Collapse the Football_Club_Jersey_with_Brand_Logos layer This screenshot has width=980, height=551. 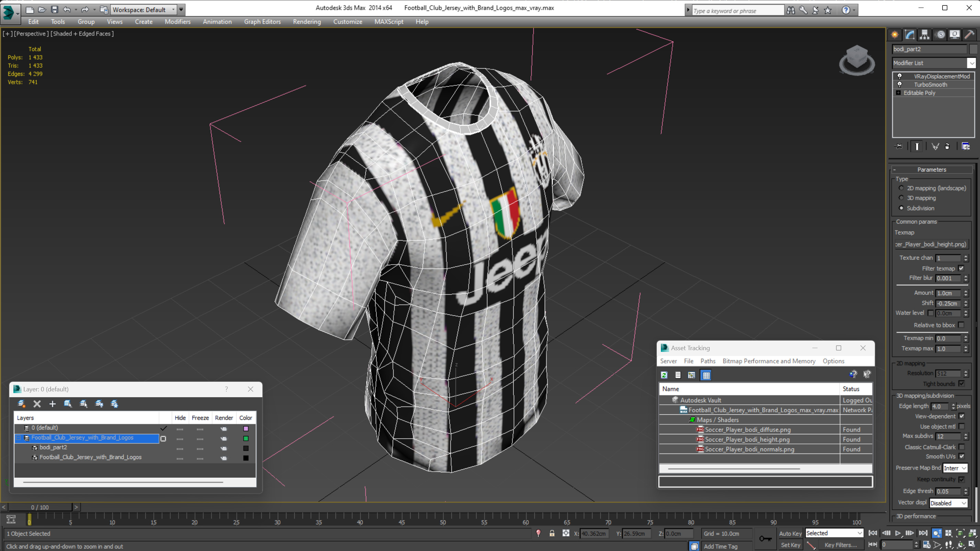pyautogui.click(x=18, y=438)
